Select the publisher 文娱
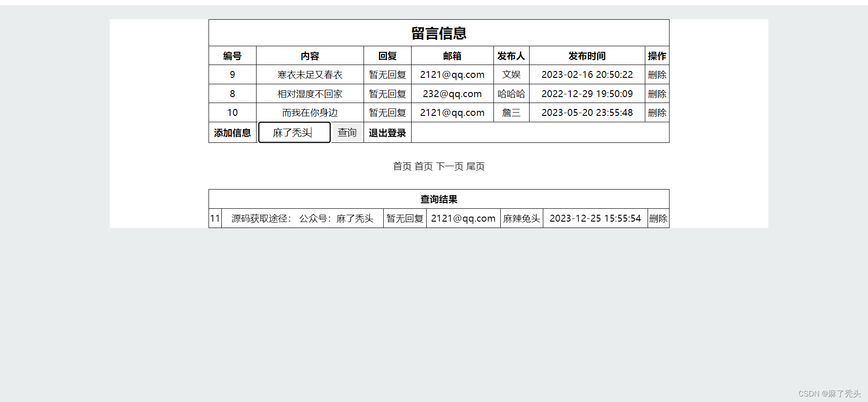 point(511,75)
